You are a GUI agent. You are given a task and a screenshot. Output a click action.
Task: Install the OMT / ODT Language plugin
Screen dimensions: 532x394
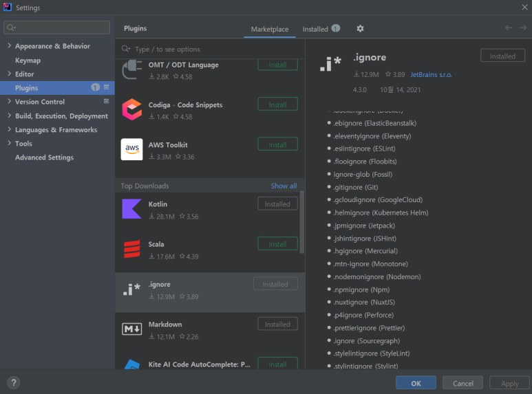[x=277, y=65]
